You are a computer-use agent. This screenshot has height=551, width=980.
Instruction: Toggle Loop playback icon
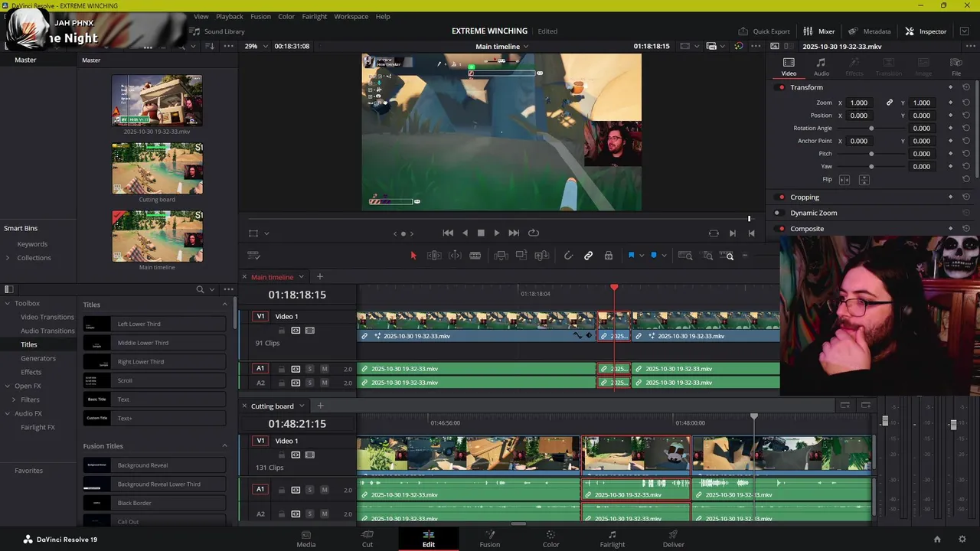(x=534, y=233)
